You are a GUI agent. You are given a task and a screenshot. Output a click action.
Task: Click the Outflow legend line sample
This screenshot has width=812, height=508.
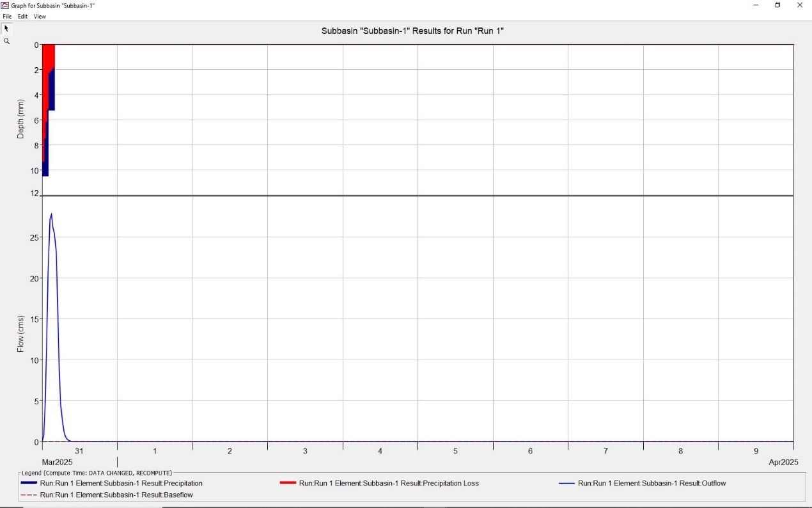(566, 484)
